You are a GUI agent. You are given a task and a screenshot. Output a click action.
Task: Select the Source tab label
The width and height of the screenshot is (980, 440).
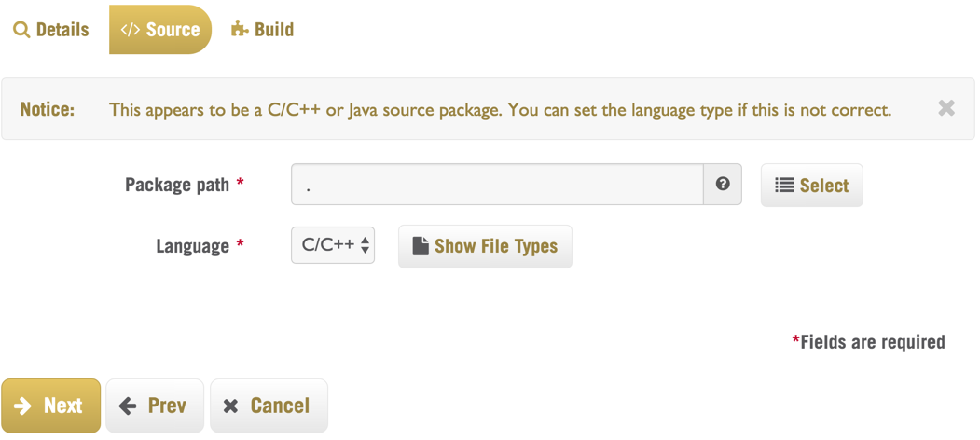click(x=173, y=30)
